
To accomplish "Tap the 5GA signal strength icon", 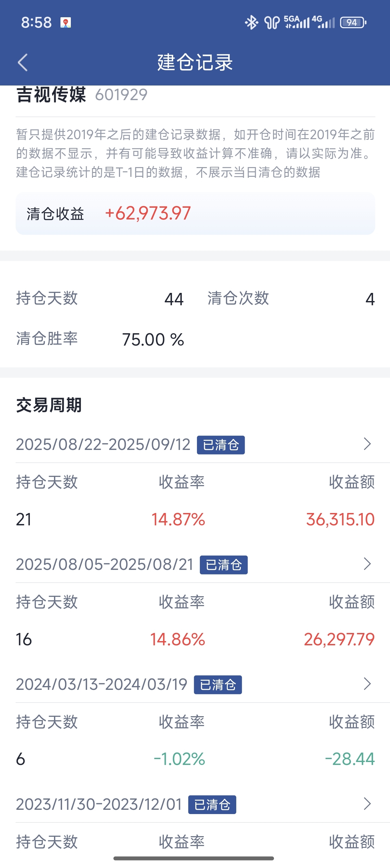I will pos(296,22).
